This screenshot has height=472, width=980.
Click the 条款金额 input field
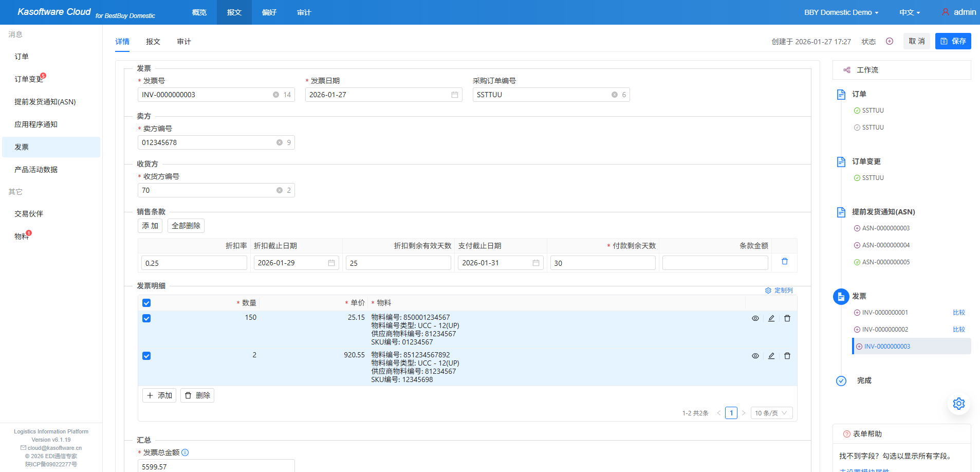(715, 263)
